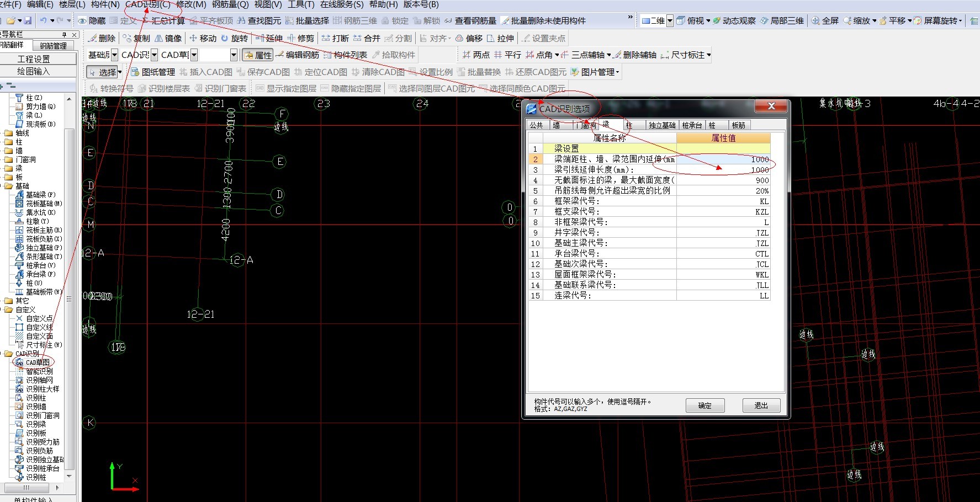
Task: Select the 打断 break tool
Action: coord(335,38)
